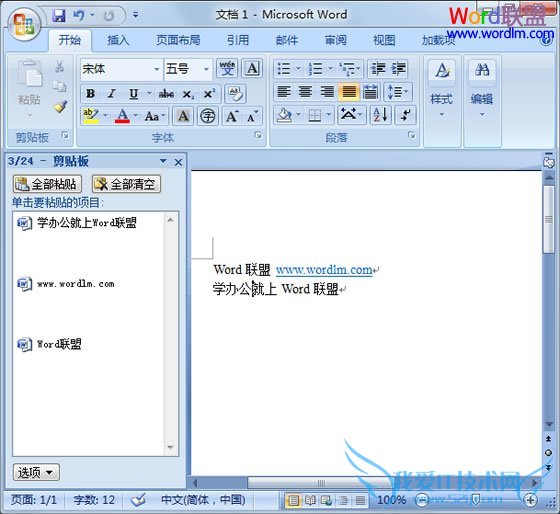Viewport: 560px width, 514px height.
Task: Open the www.wordlm.com hyperlink in document
Action: tap(324, 270)
